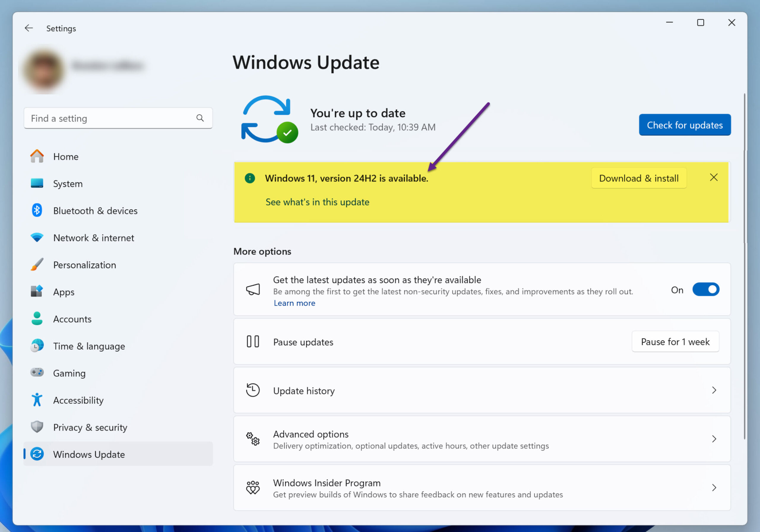Viewport: 760px width, 532px height.
Task: Select the Personalization paintbrush icon
Action: tap(37, 265)
